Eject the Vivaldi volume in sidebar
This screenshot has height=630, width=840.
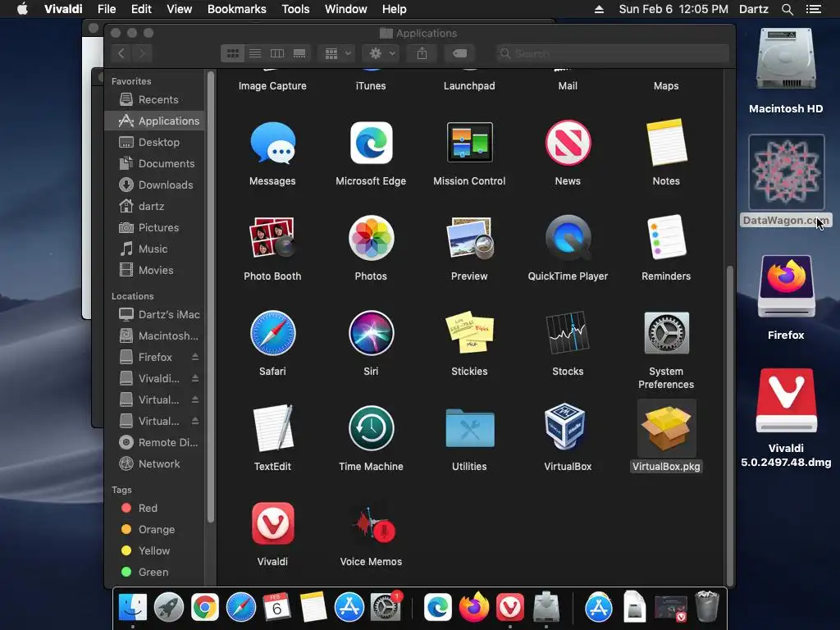pos(195,379)
